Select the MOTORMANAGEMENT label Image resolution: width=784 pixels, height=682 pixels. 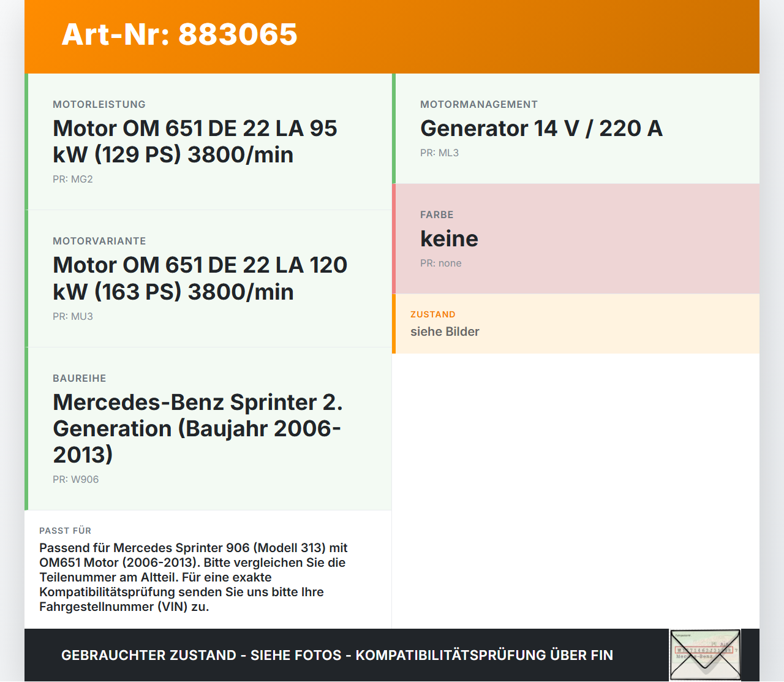click(x=479, y=104)
